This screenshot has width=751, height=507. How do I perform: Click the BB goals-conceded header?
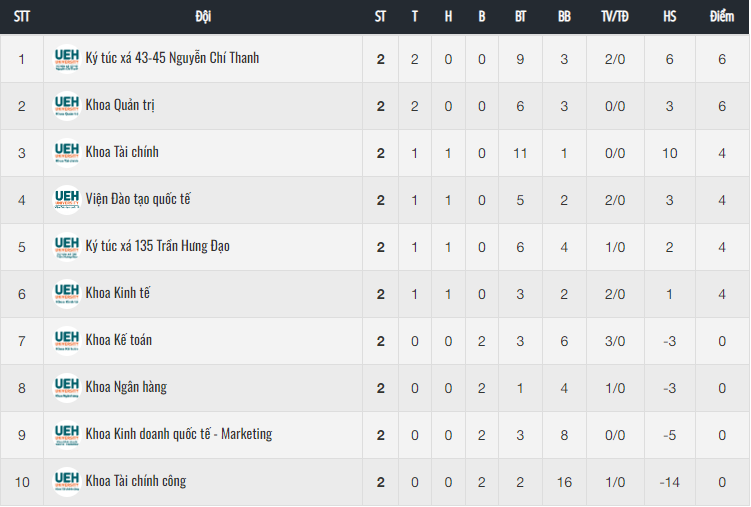(564, 17)
